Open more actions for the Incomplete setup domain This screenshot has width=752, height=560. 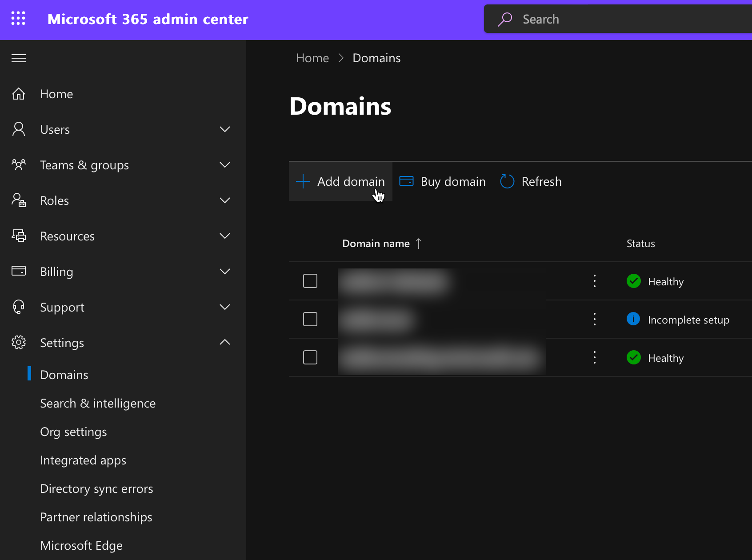coord(594,319)
